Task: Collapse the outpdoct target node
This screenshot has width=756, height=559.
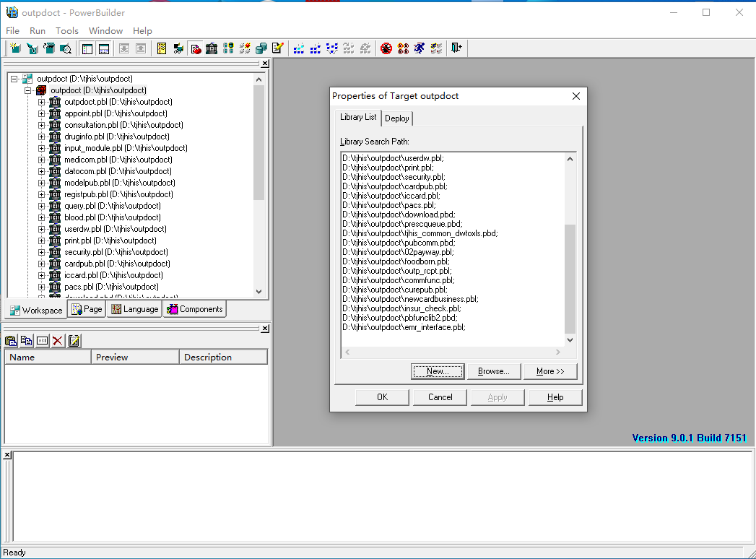Action: (28, 90)
